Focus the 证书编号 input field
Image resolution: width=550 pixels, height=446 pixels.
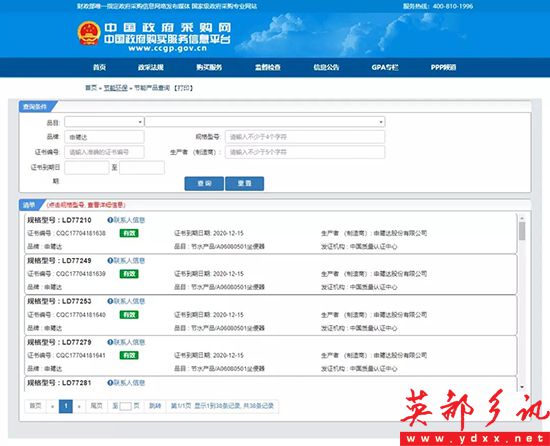[x=104, y=152]
